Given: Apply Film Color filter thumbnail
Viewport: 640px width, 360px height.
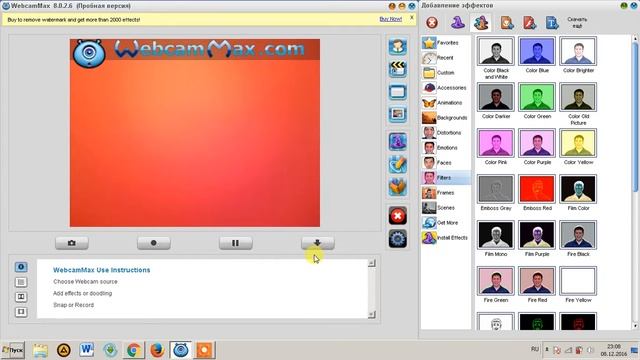Looking at the screenshot, I should [x=578, y=189].
